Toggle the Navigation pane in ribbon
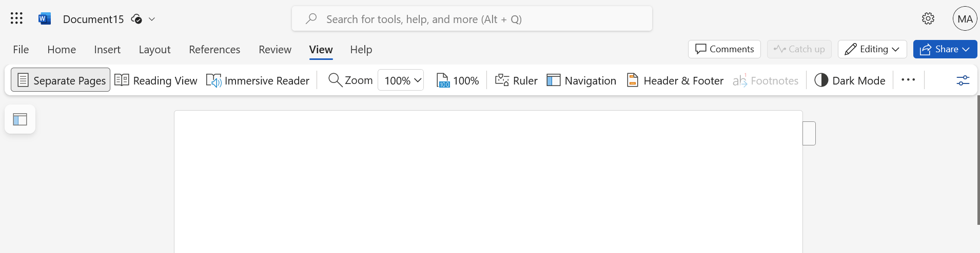The width and height of the screenshot is (980, 253). click(581, 80)
